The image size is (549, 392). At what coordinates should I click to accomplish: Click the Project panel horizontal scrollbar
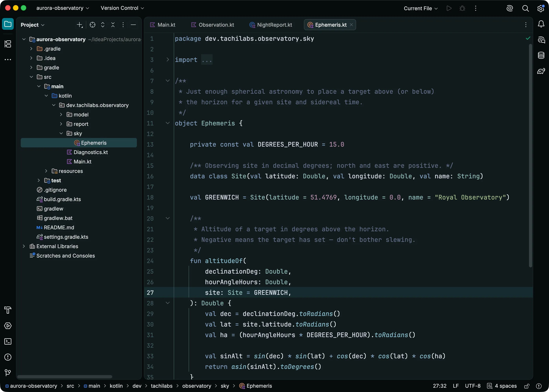tap(65, 377)
